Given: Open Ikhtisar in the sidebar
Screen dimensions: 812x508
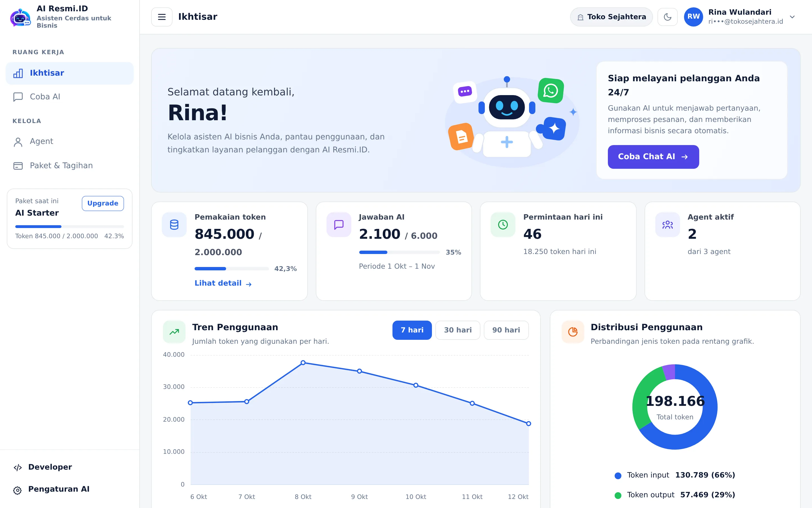Looking at the screenshot, I should tap(69, 73).
